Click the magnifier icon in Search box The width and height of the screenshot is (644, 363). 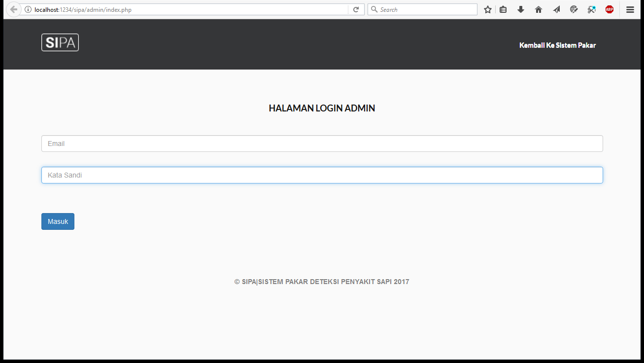tap(374, 9)
